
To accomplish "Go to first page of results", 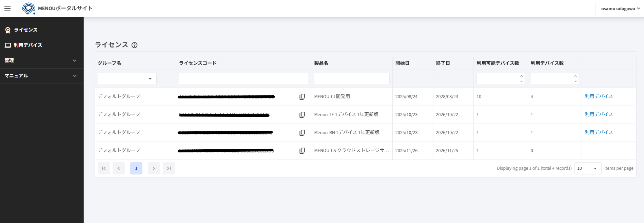I will coord(104,168).
